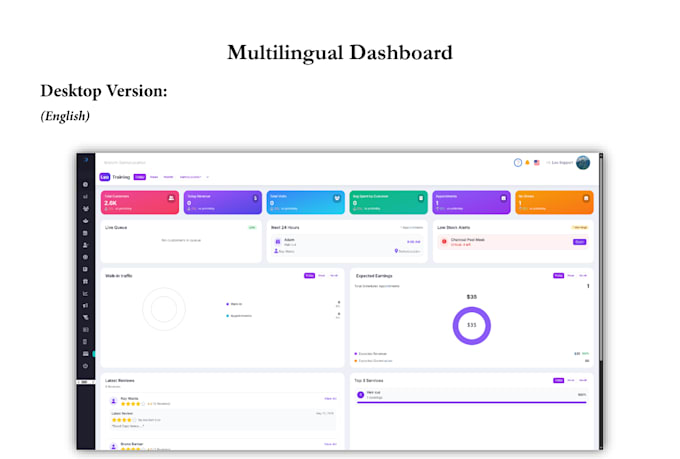This screenshot has height=459, width=680.
Task: Click the single user icon in sidebar
Action: [x=85, y=245]
